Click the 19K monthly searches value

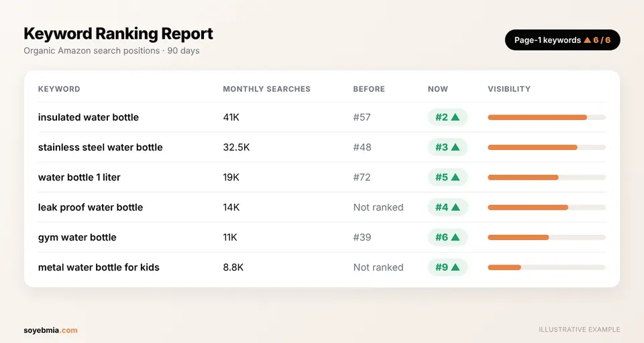point(231,178)
